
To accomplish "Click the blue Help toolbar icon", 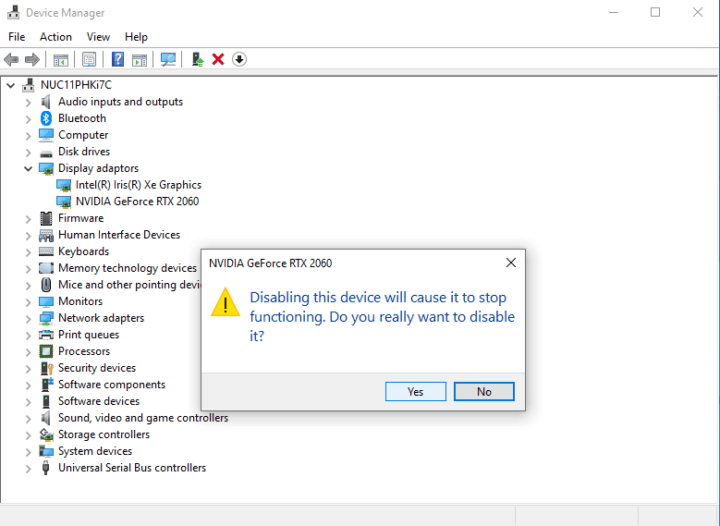I will point(118,59).
